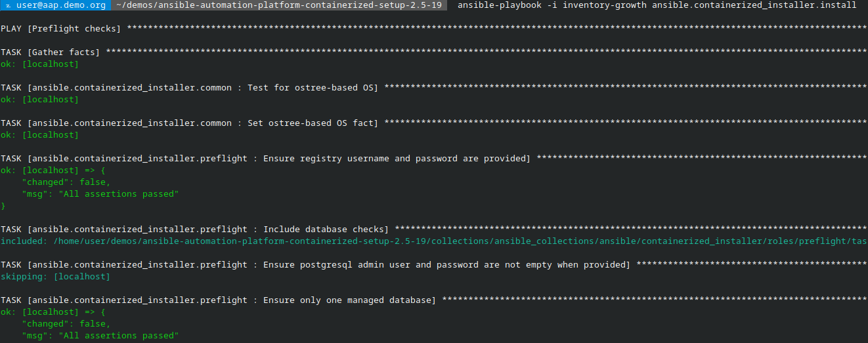This screenshot has width=868, height=343.
Task: Click the Ensure postgresql admin user task line
Action: [315, 265]
